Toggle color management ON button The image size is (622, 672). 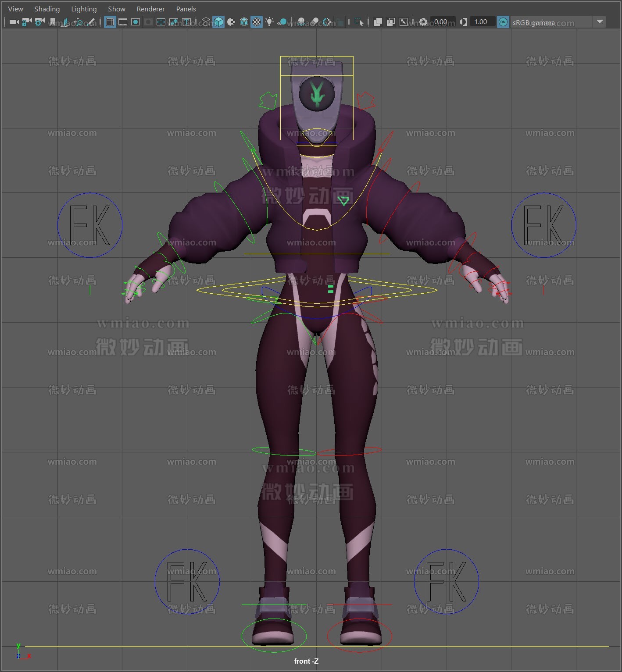point(503,22)
